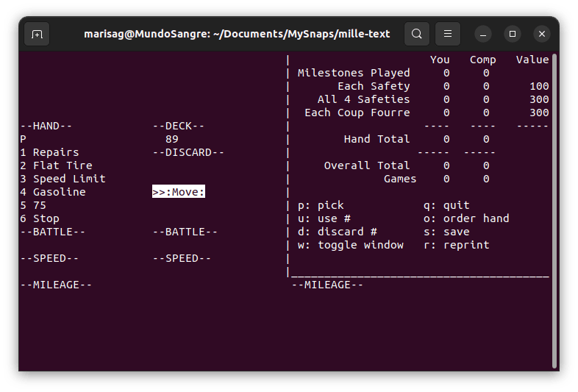Select the '4 Gasoline' hand card
Screen dimensions: 578x392
[x=53, y=192]
